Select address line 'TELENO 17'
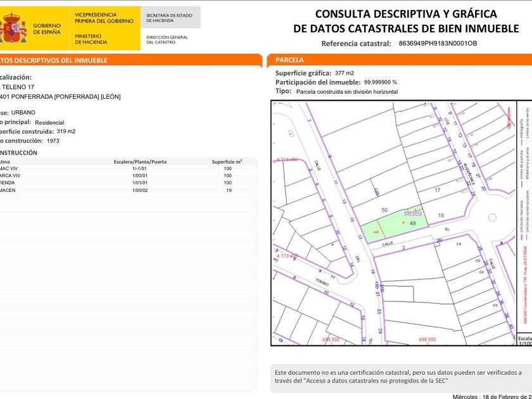 click(18, 87)
